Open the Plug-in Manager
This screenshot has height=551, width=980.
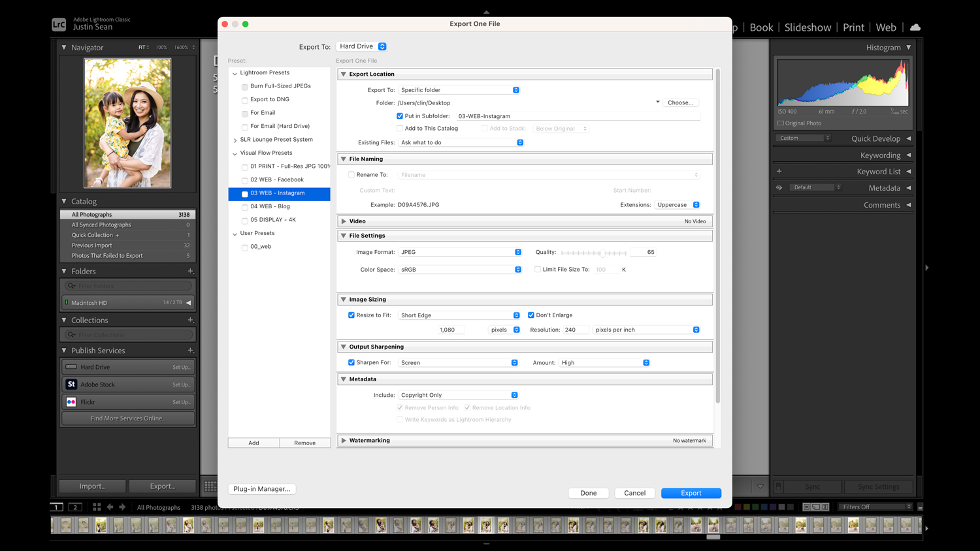[261, 488]
